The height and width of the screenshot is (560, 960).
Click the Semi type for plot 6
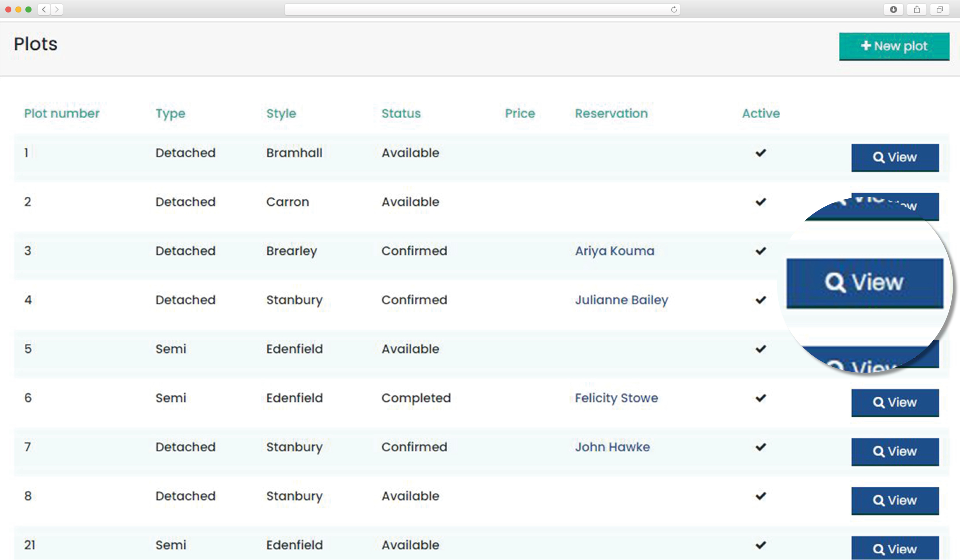[171, 398]
